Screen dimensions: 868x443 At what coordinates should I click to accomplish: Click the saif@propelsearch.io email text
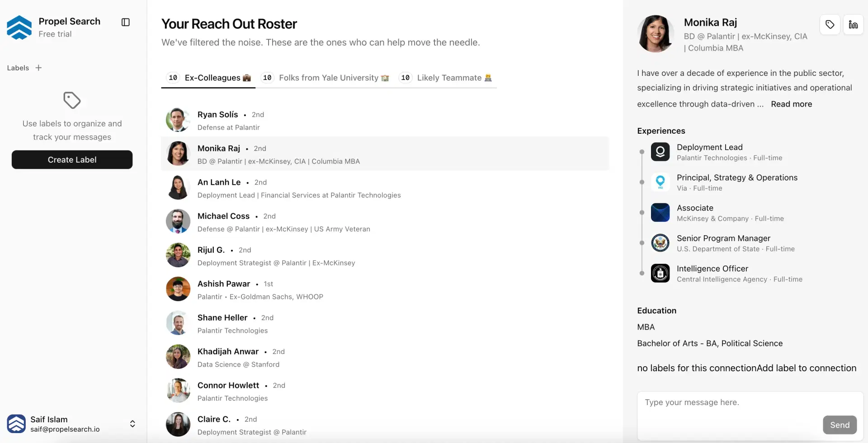click(x=65, y=429)
